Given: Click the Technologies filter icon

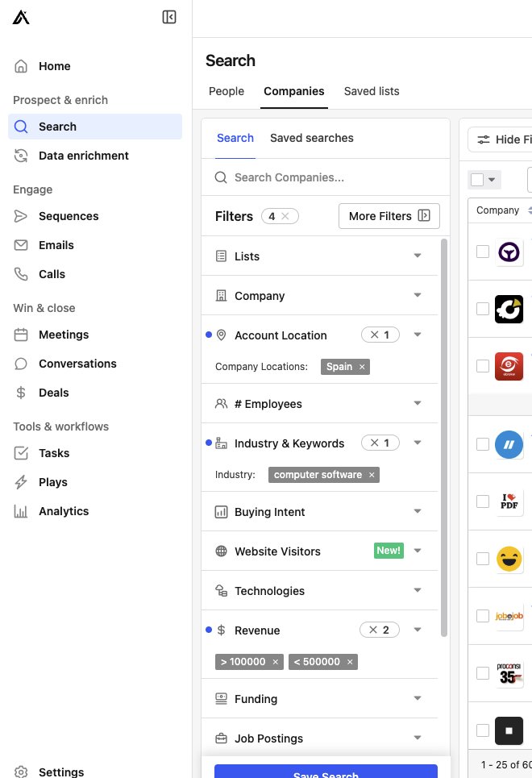Looking at the screenshot, I should click(x=222, y=590).
